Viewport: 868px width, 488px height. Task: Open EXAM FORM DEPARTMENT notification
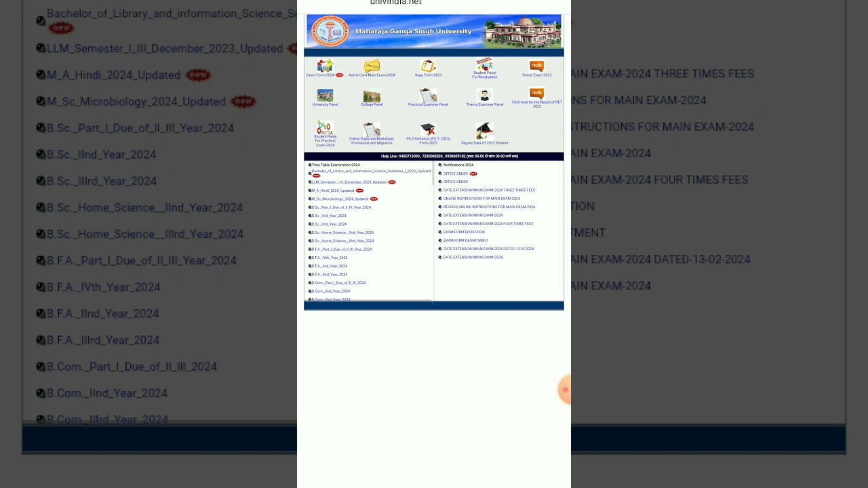[x=466, y=241]
